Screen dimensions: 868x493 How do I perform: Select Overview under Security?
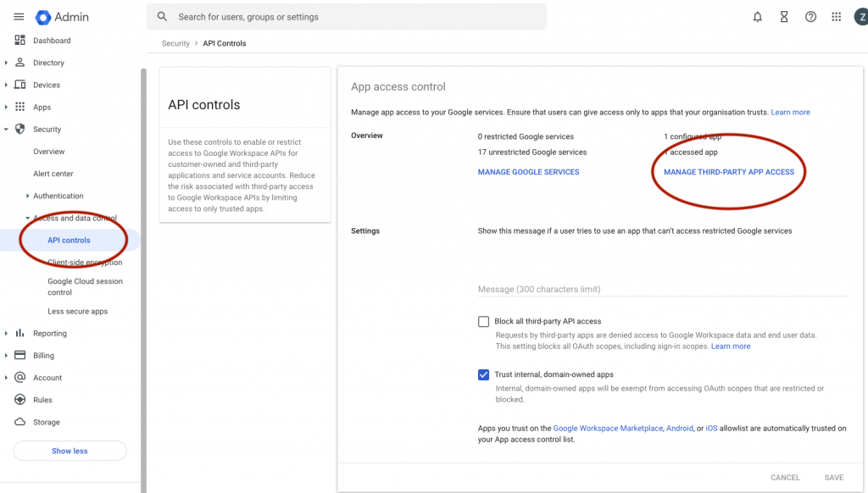(x=48, y=152)
